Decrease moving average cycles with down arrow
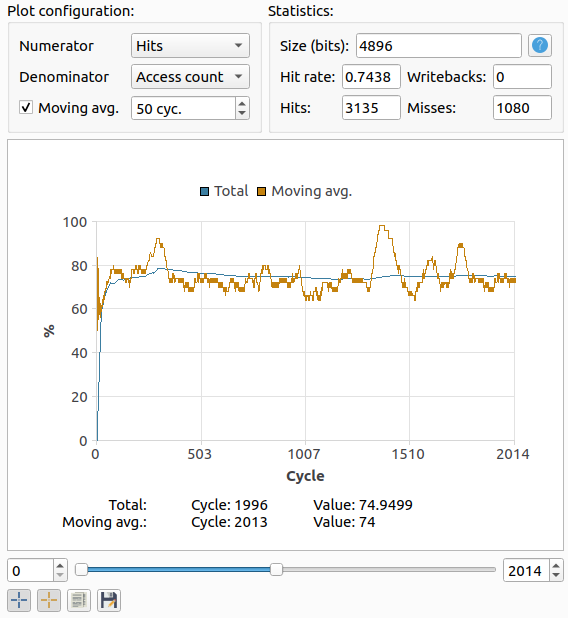This screenshot has height=618, width=568. (x=242, y=114)
